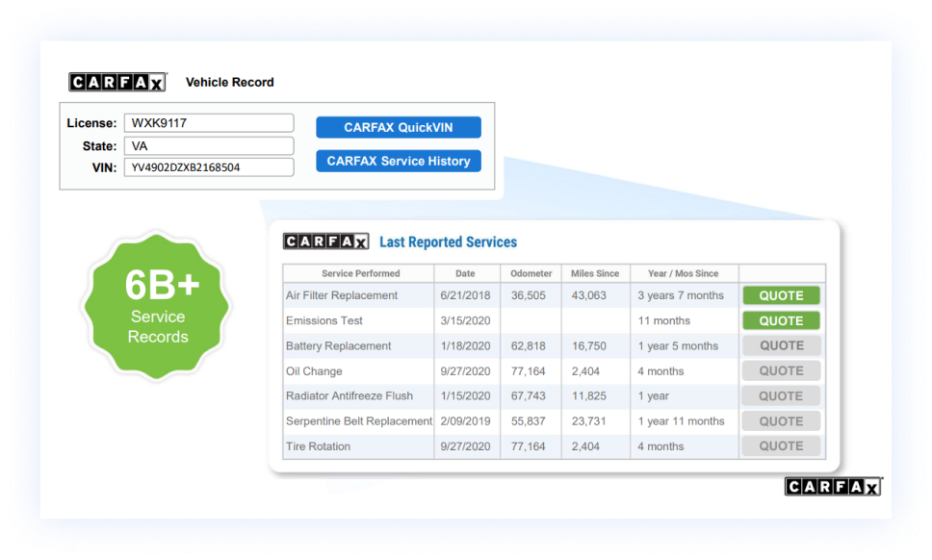Click "1 year 11 months" cell

click(681, 421)
